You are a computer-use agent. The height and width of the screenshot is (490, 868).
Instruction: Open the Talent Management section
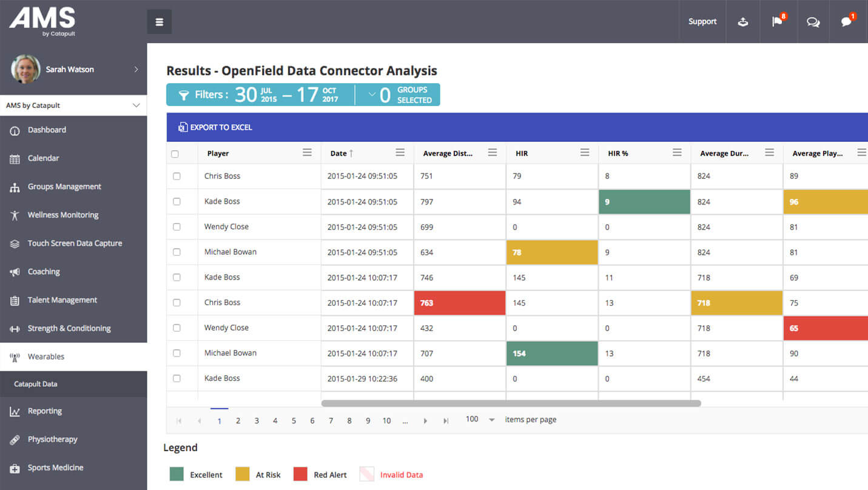pos(62,300)
